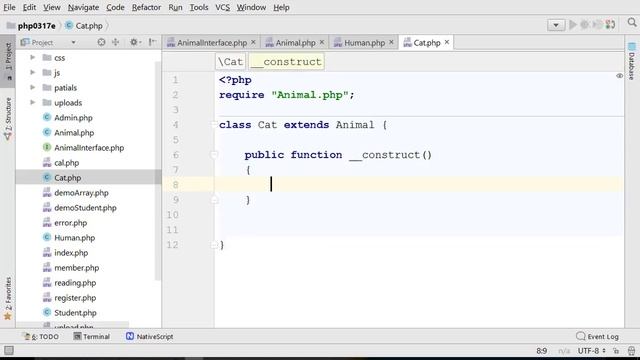This screenshot has width=640, height=360.
Task: Open the Tools menu
Action: tap(199, 7)
